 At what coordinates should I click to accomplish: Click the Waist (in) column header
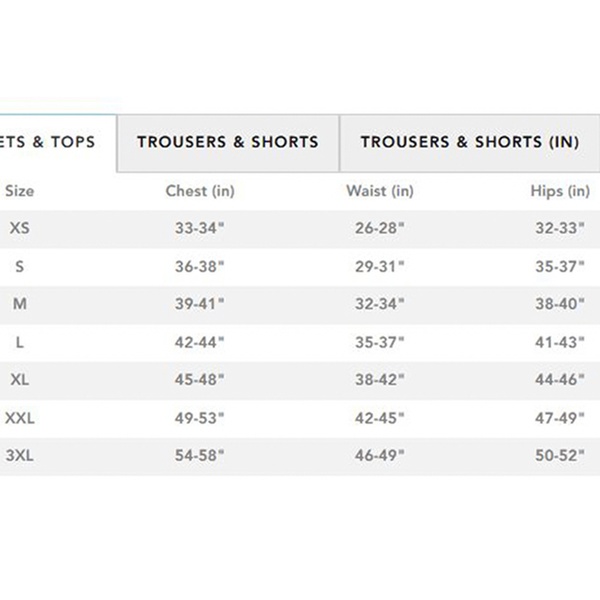(x=380, y=191)
